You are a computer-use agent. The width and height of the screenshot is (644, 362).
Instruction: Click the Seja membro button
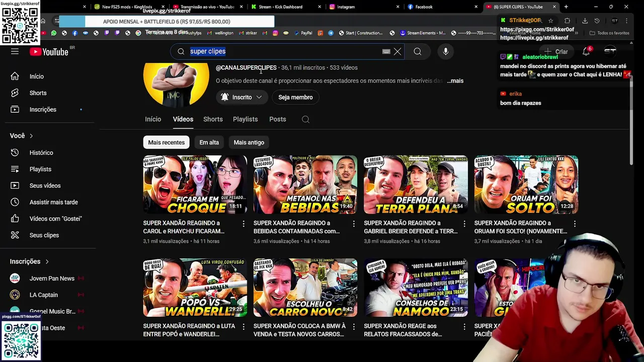295,97
